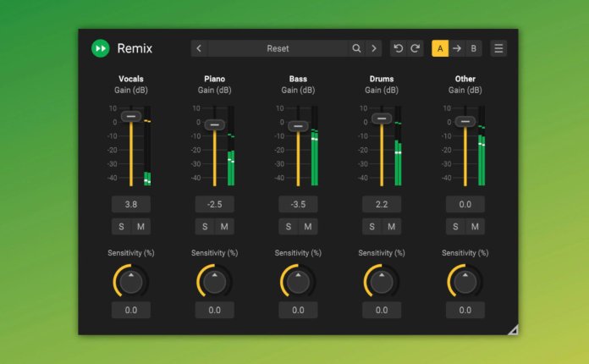Click the Bass channel label
The width and height of the screenshot is (589, 364).
click(298, 79)
